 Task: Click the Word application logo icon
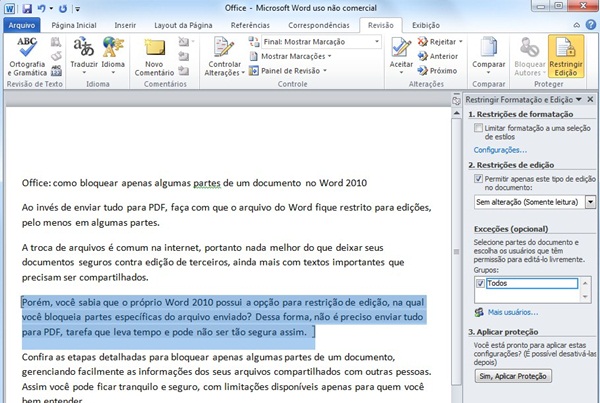pyautogui.click(x=9, y=8)
